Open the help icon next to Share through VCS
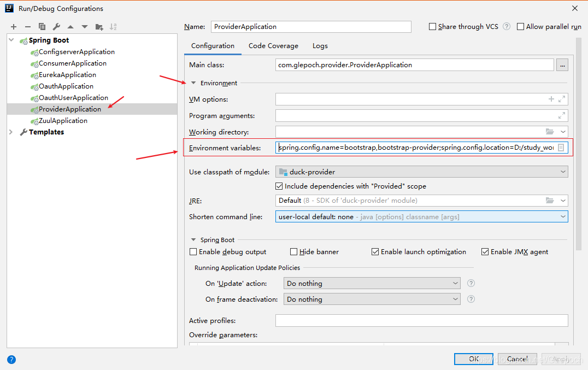 point(507,26)
